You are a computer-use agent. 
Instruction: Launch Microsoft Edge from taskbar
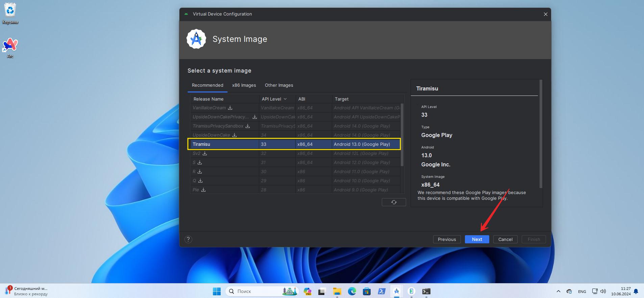pos(352,291)
